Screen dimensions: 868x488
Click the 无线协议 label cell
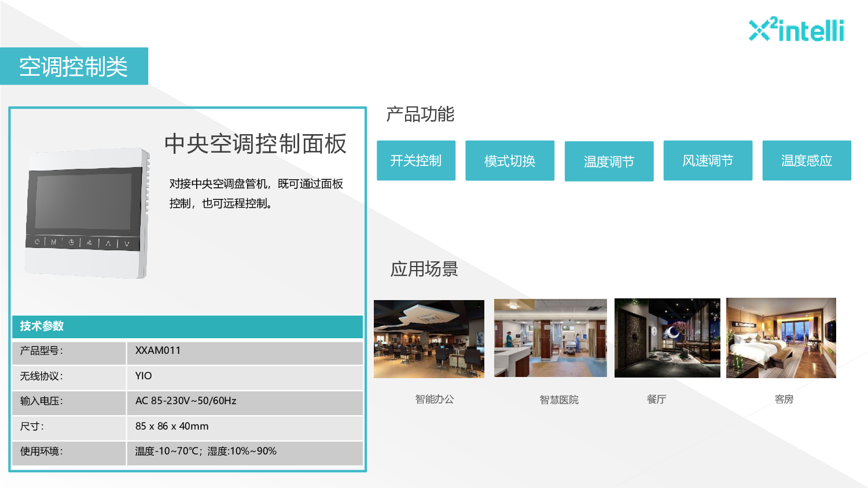pyautogui.click(x=69, y=378)
